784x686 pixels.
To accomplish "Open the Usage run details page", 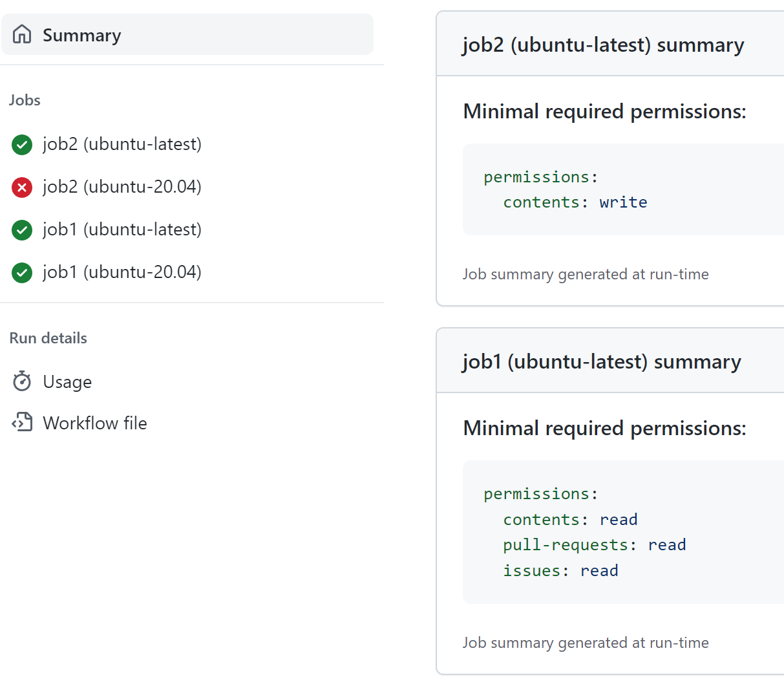I will [x=67, y=382].
